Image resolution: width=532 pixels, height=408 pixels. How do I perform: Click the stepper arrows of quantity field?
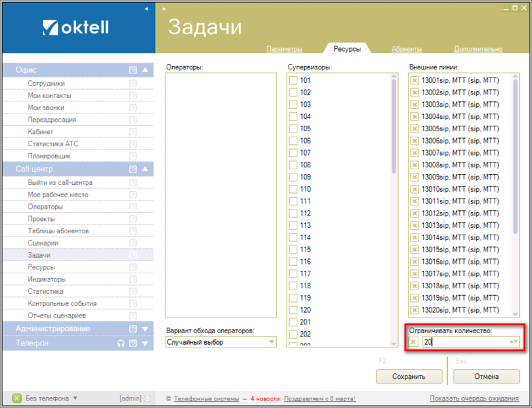[514, 341]
